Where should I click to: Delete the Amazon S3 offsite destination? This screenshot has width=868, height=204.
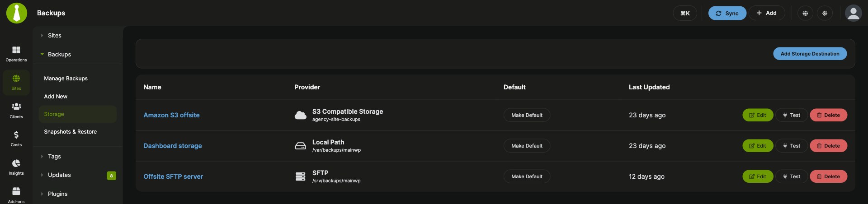(828, 115)
